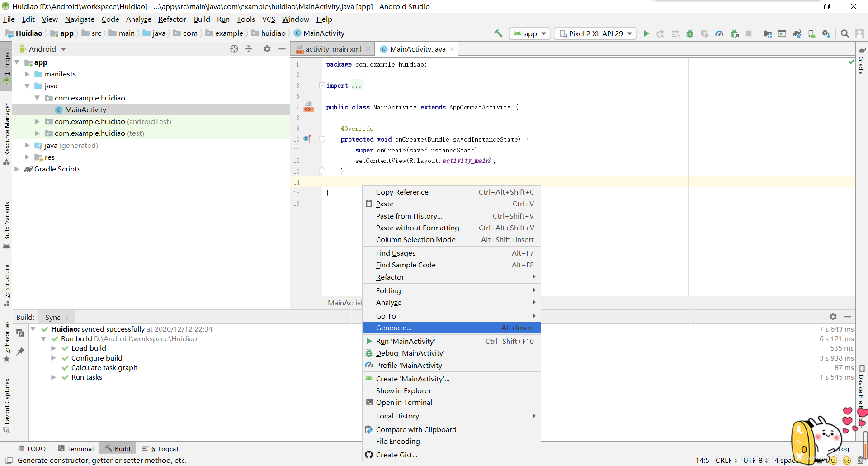This screenshot has height=466, width=868.
Task: Toggle the Structure side panel
Action: coord(6,285)
